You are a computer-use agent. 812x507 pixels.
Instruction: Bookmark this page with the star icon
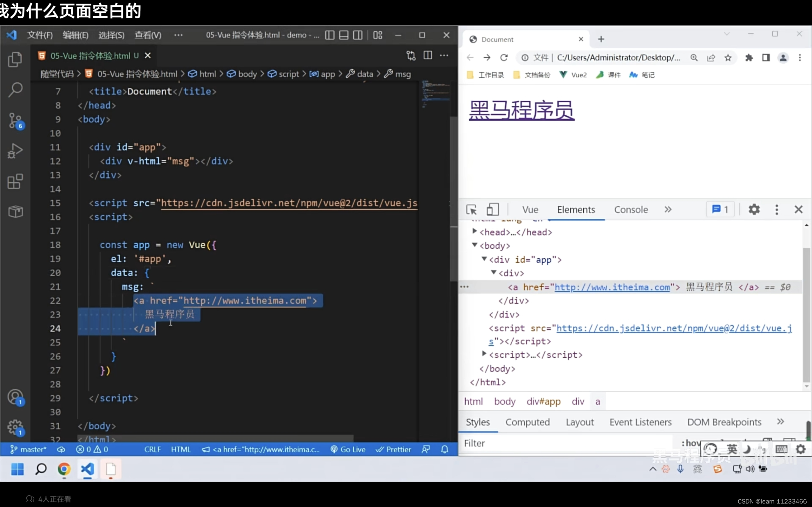coord(728,58)
